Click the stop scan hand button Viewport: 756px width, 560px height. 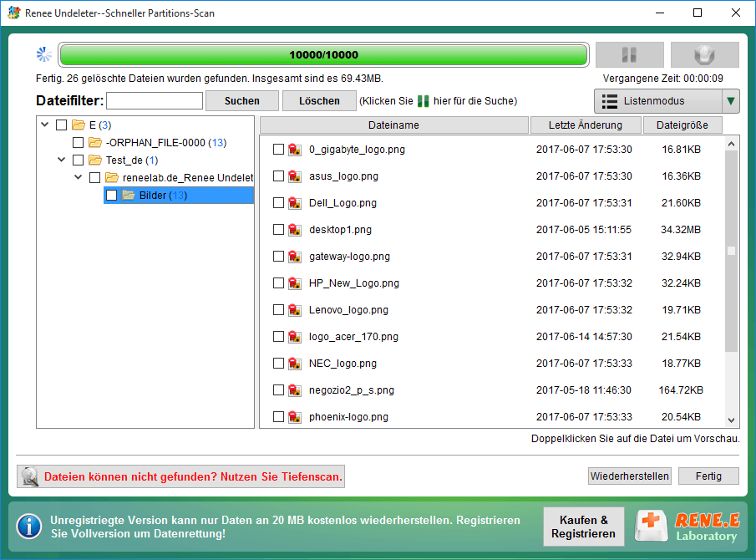(704, 54)
